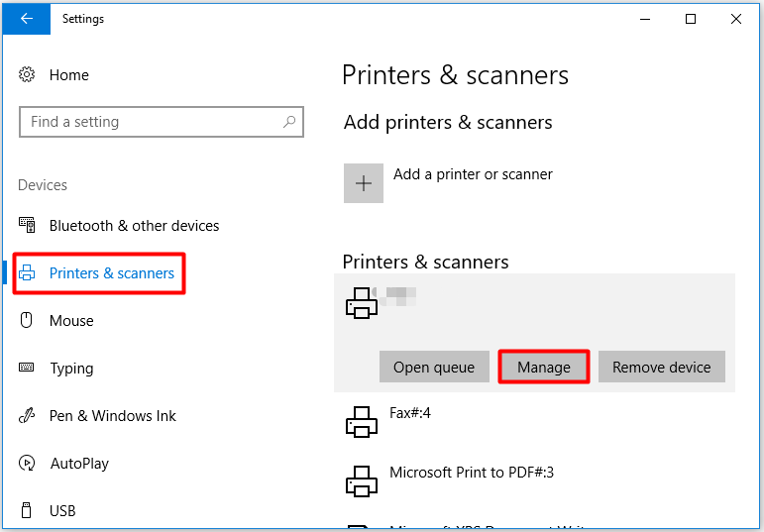Click the Manage button

544,367
